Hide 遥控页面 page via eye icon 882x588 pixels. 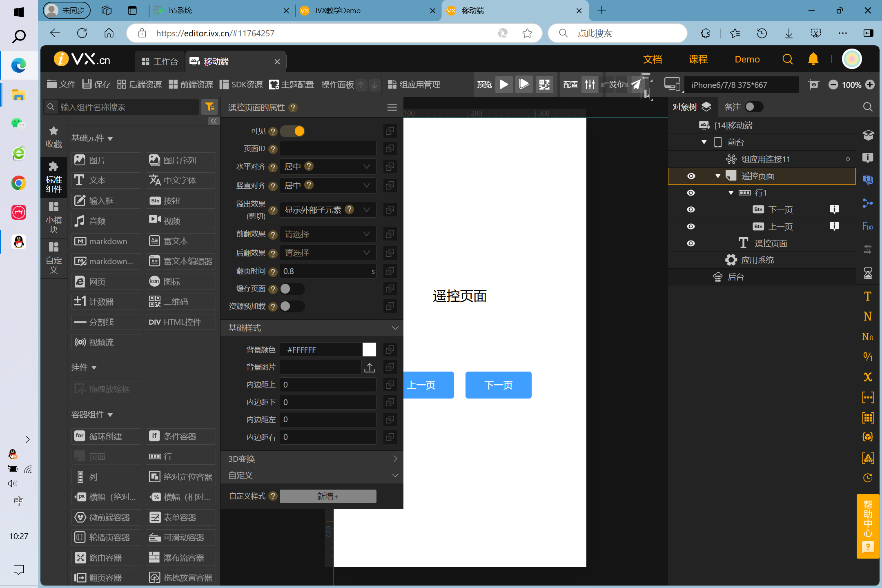pos(691,176)
